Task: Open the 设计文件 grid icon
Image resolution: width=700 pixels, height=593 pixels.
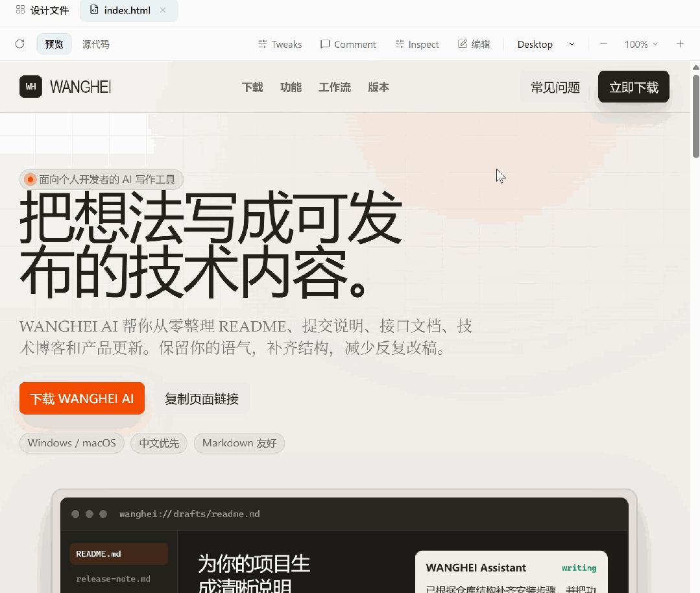Action: [20, 9]
